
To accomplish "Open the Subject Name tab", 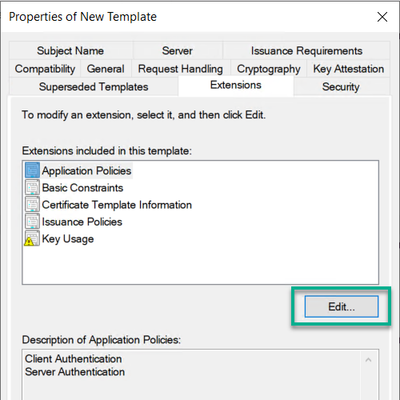I will (x=71, y=51).
